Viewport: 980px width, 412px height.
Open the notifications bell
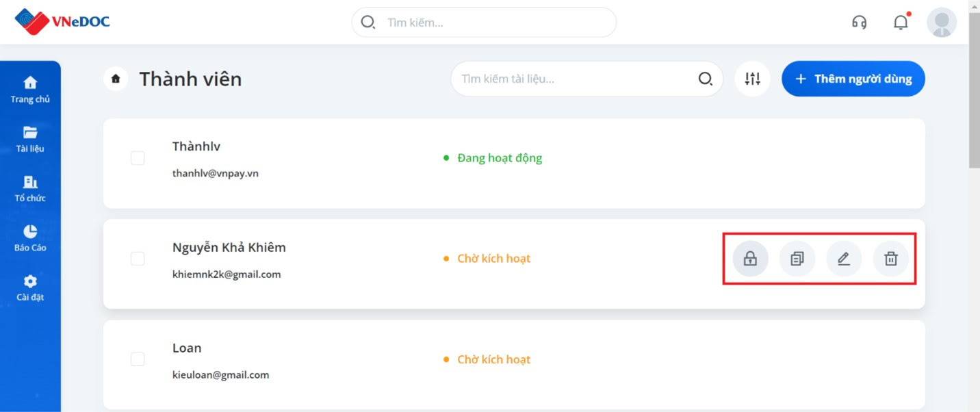click(901, 23)
